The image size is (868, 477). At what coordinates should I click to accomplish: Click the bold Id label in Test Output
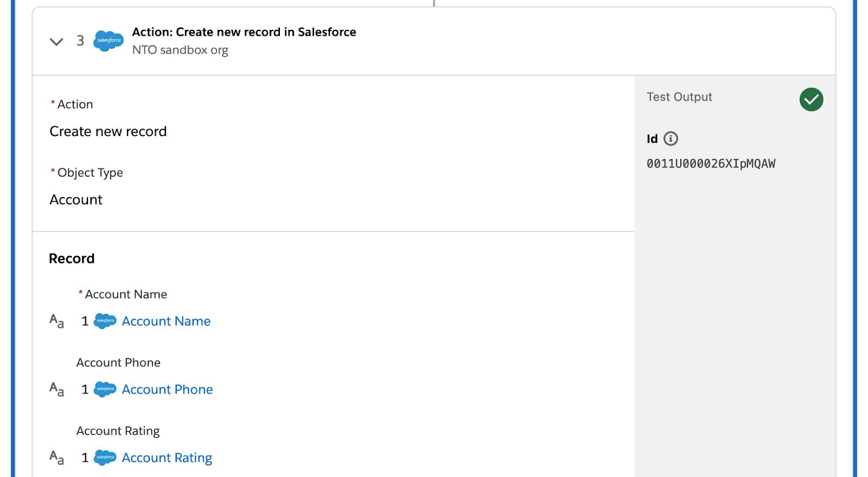652,139
